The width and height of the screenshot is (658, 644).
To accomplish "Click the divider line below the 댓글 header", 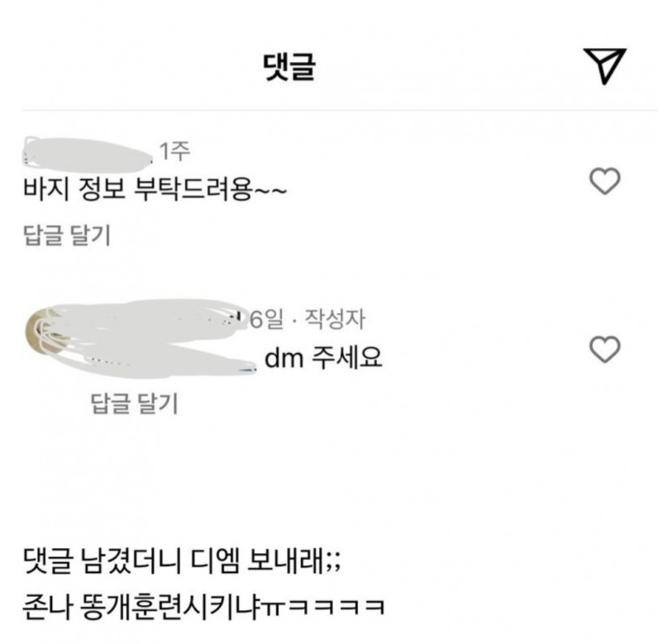I will (340, 110).
